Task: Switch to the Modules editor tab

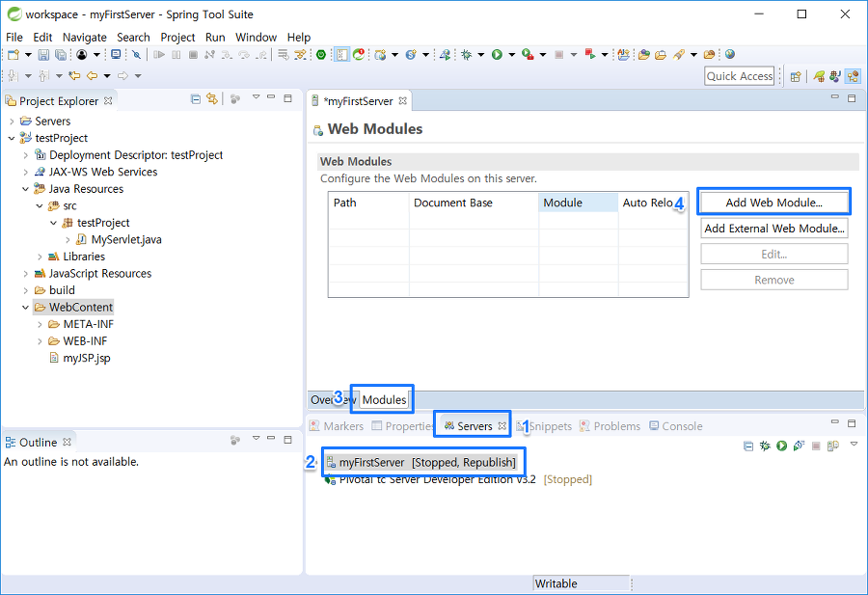Action: [384, 399]
